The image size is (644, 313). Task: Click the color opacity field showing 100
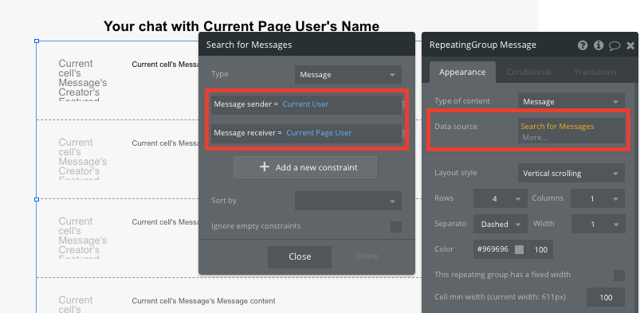pos(540,249)
